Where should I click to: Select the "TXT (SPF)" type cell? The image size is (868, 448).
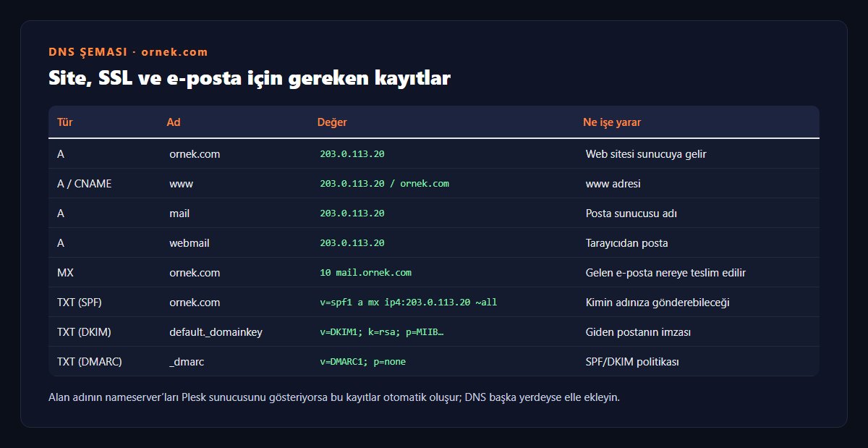point(81,303)
